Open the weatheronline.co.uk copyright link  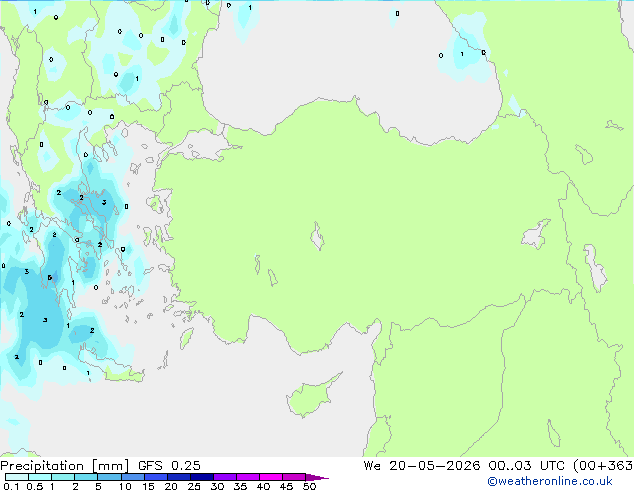(550, 481)
